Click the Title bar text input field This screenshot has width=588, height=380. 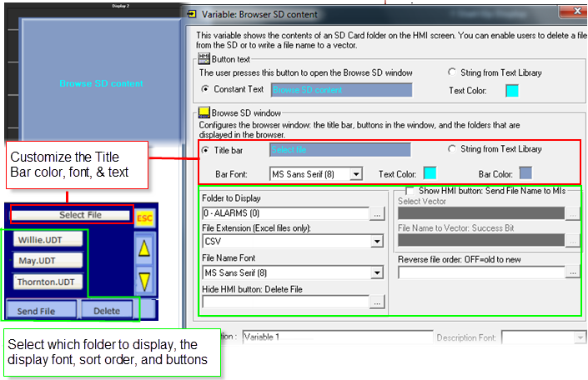[339, 150]
